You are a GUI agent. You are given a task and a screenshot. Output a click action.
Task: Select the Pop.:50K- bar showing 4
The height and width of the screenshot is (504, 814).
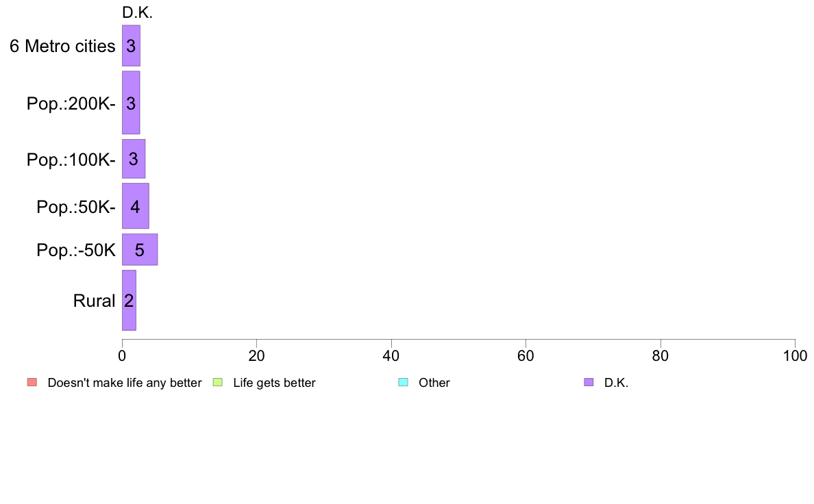(x=136, y=206)
